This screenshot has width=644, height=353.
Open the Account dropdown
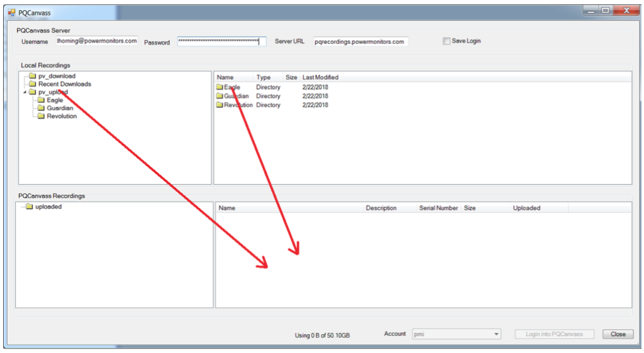[x=496, y=334]
